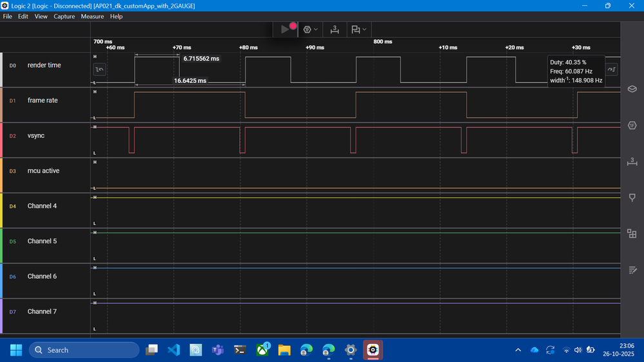Select the mcu active channel label
The height and width of the screenshot is (362, 644).
click(x=43, y=171)
